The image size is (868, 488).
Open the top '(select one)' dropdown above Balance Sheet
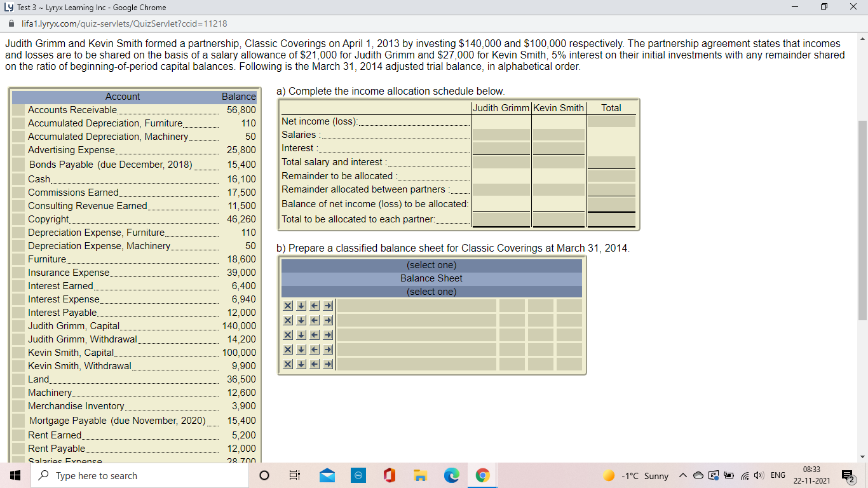point(431,265)
